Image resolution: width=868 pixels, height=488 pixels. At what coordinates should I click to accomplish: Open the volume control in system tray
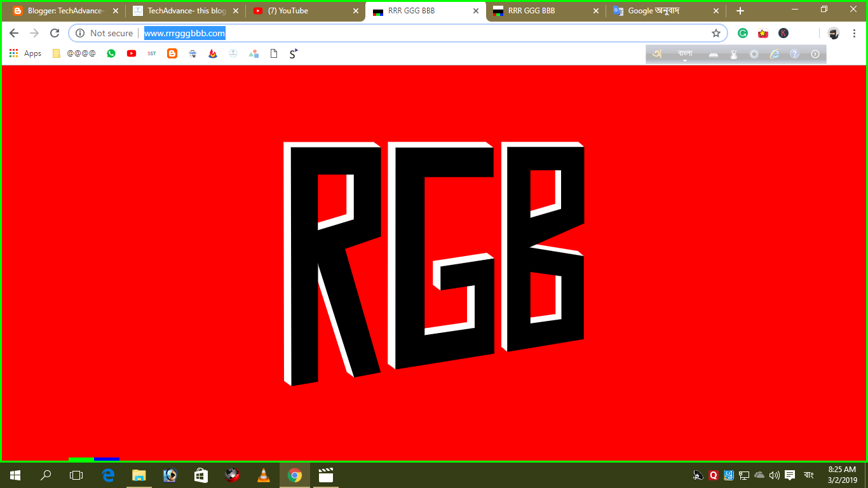[x=774, y=475]
